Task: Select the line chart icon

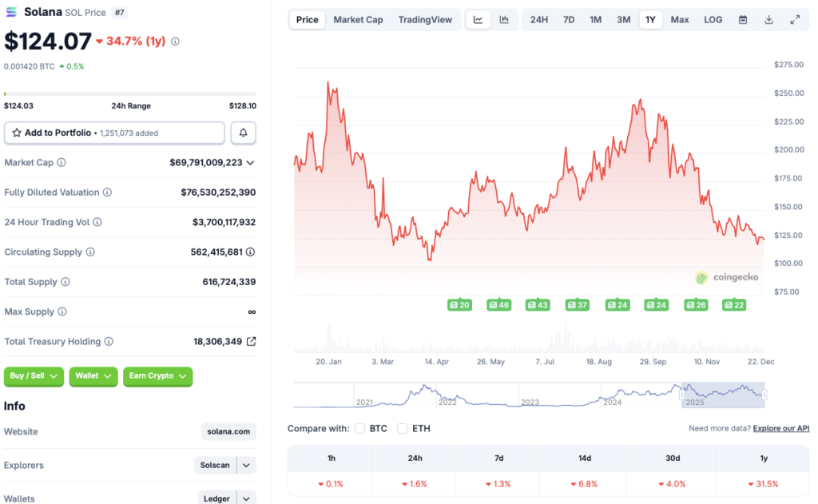Action: pyautogui.click(x=478, y=19)
